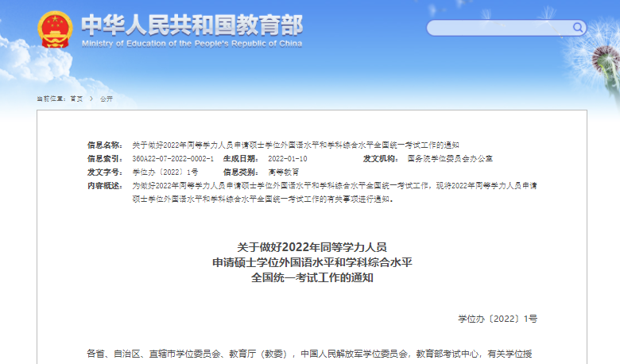This screenshot has width=620, height=364.
Task: Click the 内容概述 summary text
Action: coord(334,192)
